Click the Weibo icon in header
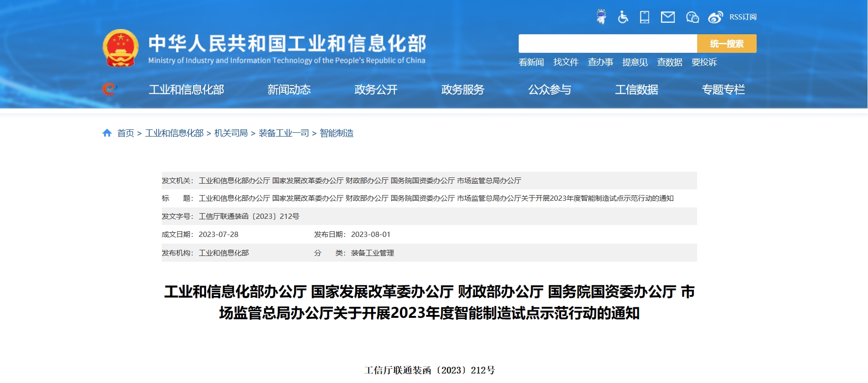 pos(715,17)
